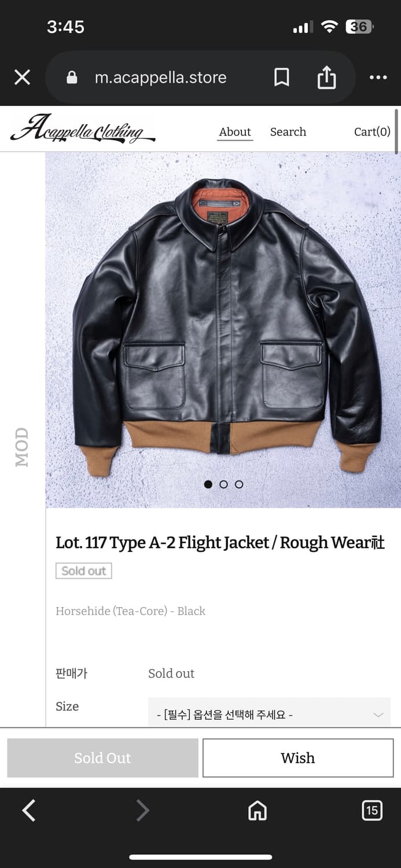Tap the padlock security icon
The height and width of the screenshot is (868, 401).
72,78
